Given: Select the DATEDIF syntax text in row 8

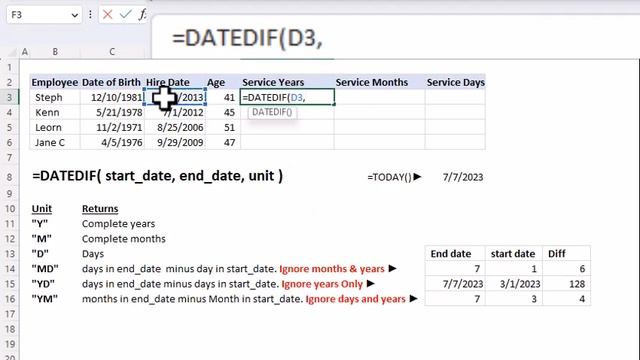Looking at the screenshot, I should [157, 176].
